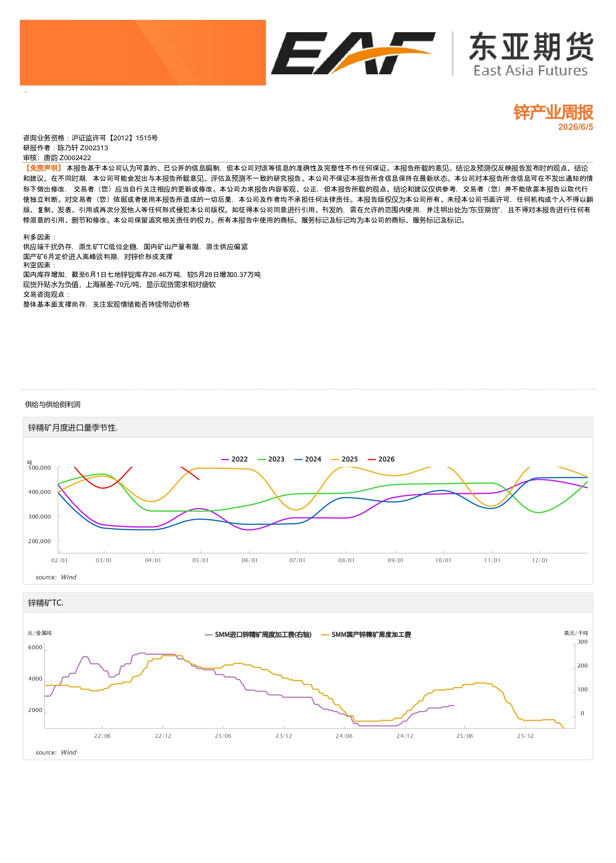Click the title 锌产业周报

(x=553, y=112)
